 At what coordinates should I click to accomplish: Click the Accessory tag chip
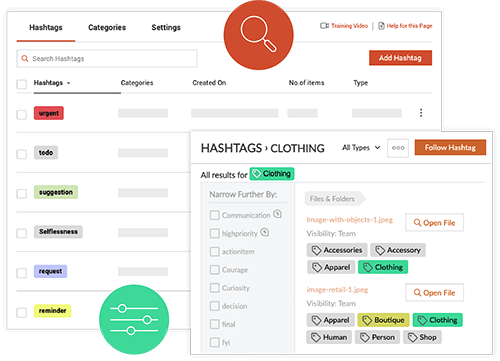398,250
